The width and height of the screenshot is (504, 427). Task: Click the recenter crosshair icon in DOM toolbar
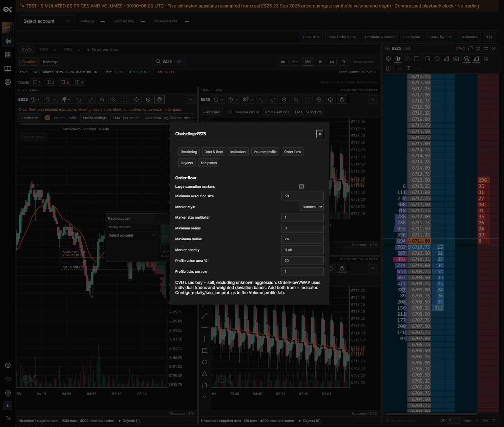(x=388, y=59)
